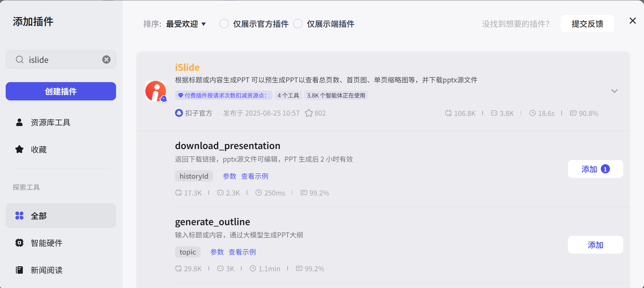Star the iSlide plugin as favorite

(309, 113)
